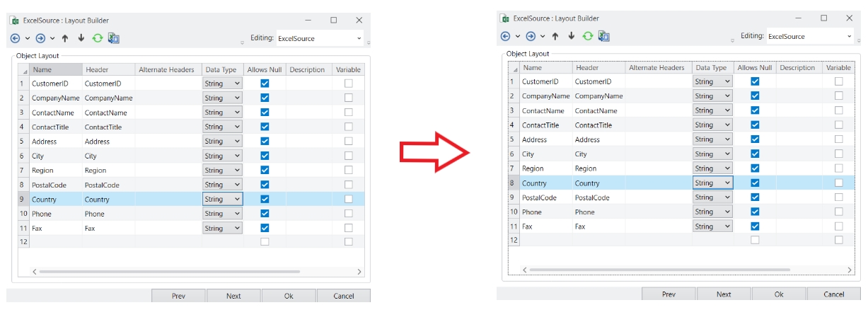
Task: Click the Excel copy-layout icon in the right window
Action: (604, 36)
